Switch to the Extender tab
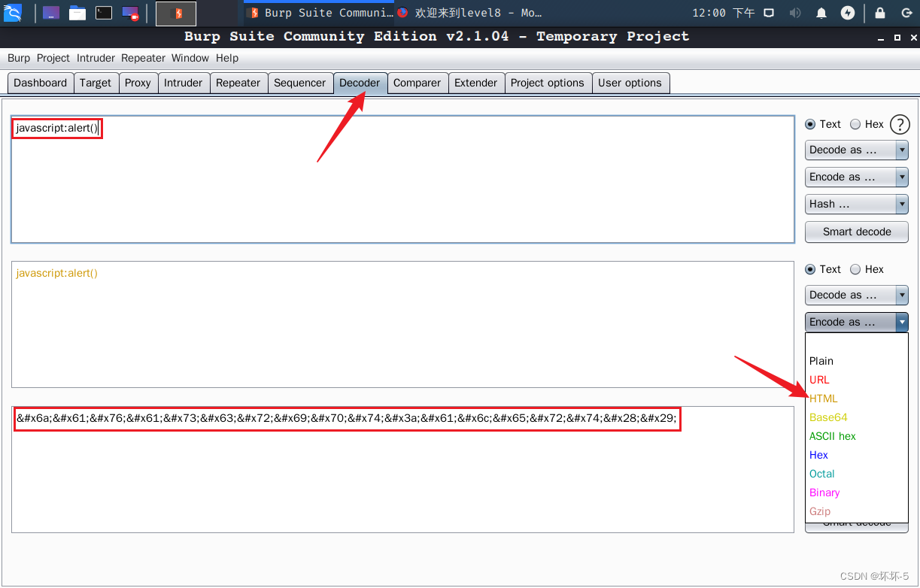 coord(475,83)
